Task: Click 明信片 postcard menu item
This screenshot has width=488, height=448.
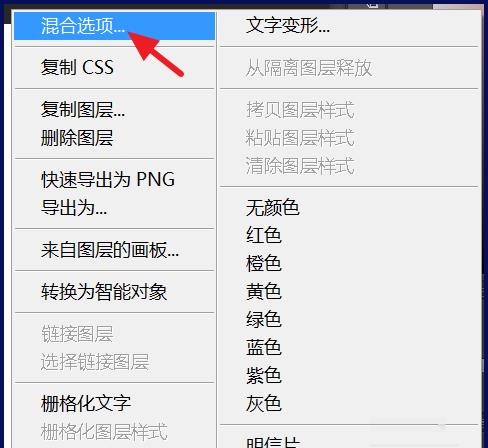Action: (349, 441)
